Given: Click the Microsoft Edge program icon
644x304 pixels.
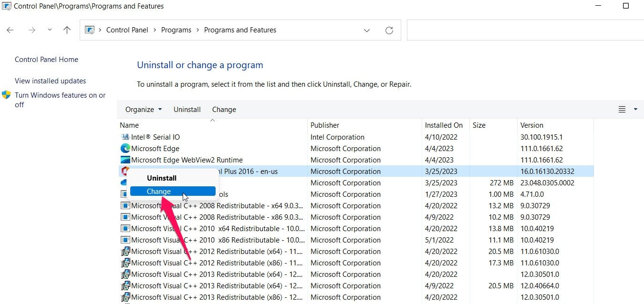Looking at the screenshot, I should [125, 149].
